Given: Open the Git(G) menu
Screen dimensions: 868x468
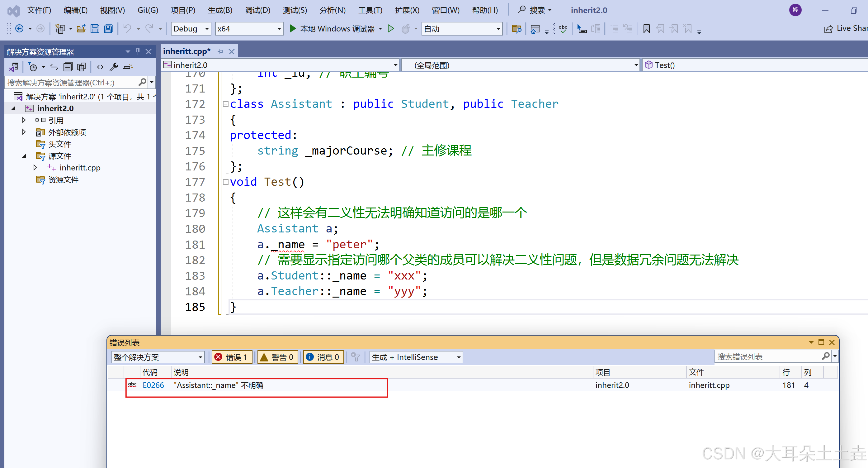Looking at the screenshot, I should [148, 10].
